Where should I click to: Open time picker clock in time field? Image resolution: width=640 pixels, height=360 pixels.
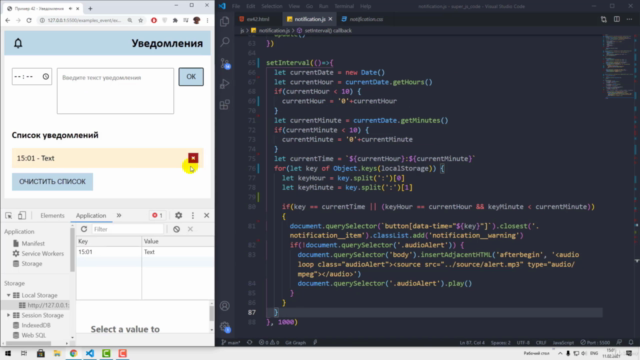[x=46, y=77]
